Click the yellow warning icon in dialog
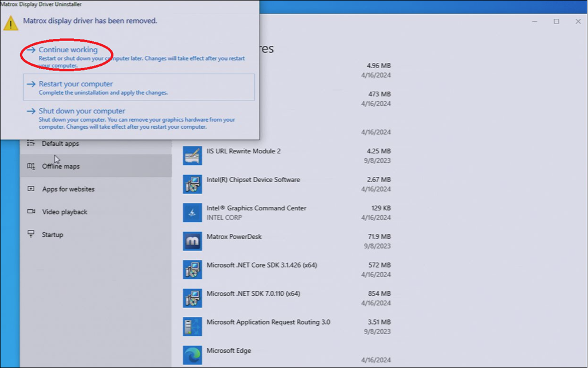Image resolution: width=588 pixels, height=368 pixels. (x=11, y=22)
